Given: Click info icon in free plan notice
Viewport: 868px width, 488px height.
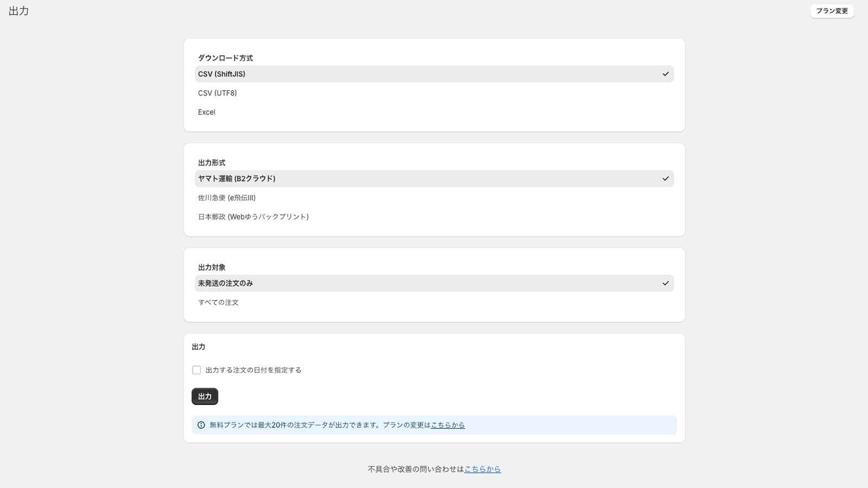Looking at the screenshot, I should point(201,425).
